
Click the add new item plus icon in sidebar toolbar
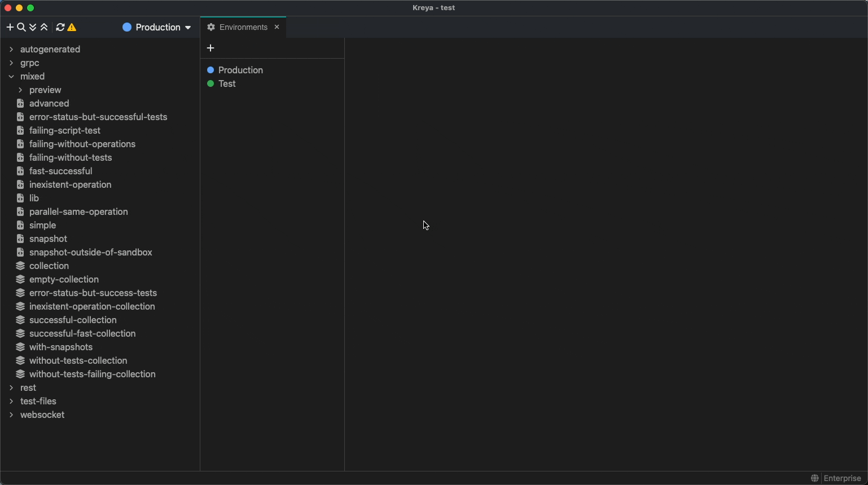point(10,27)
